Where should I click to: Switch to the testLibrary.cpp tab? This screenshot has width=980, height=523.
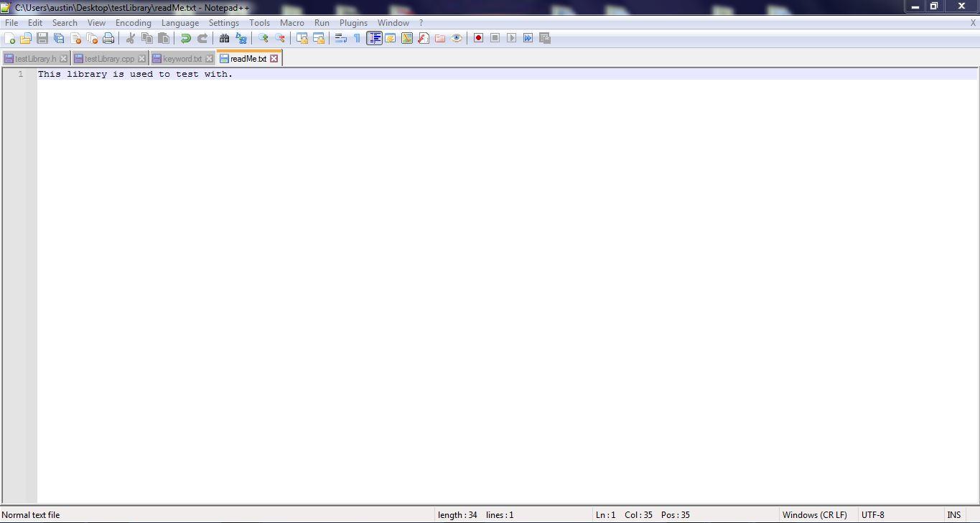point(106,58)
